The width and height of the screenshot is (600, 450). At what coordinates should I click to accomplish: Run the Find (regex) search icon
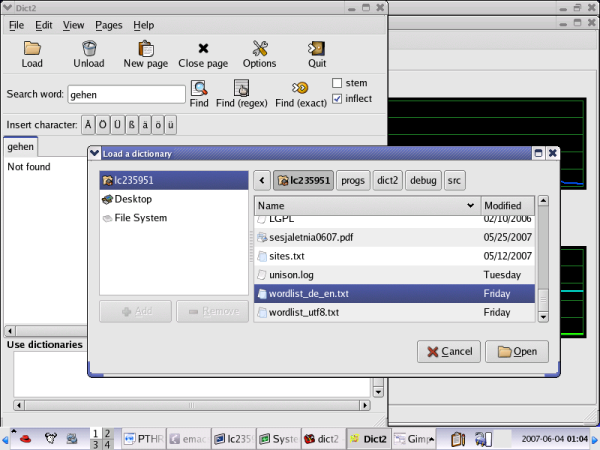tap(241, 88)
